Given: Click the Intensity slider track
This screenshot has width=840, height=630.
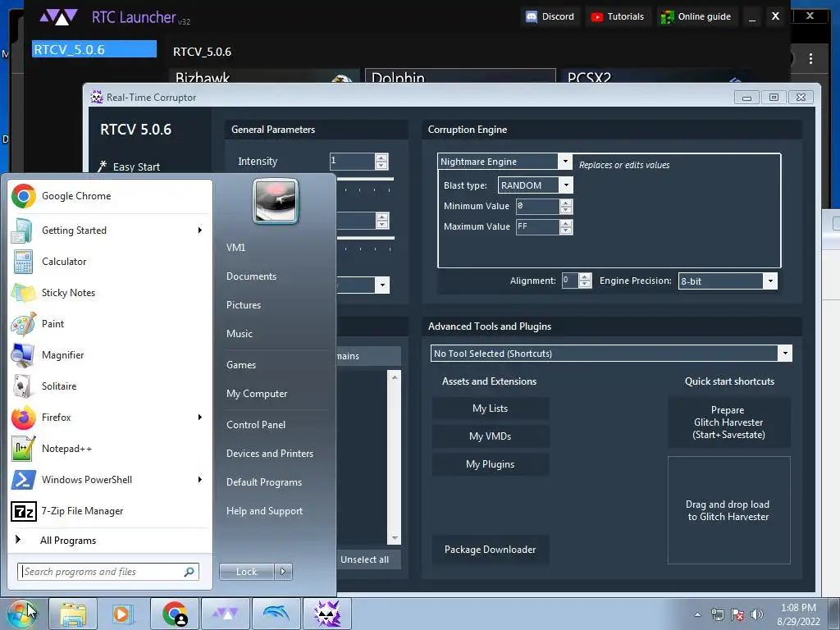Looking at the screenshot, I should pyautogui.click(x=365, y=179).
